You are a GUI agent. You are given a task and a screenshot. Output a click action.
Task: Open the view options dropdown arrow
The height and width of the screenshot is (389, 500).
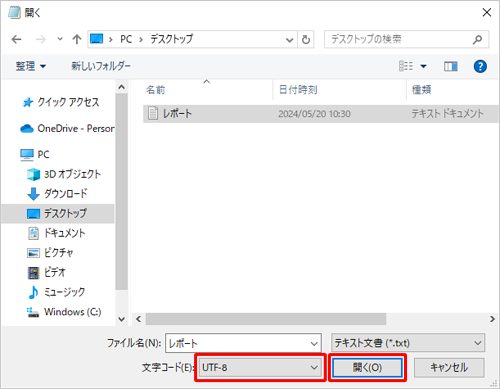click(423, 66)
